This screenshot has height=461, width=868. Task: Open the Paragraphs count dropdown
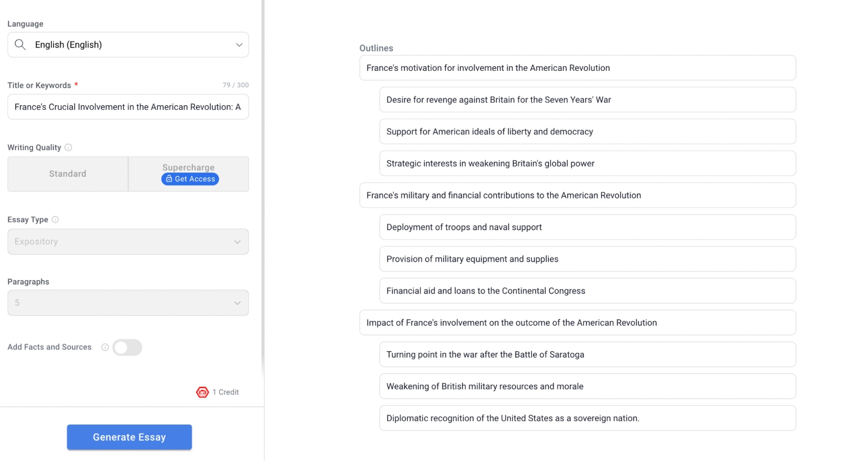(x=237, y=303)
